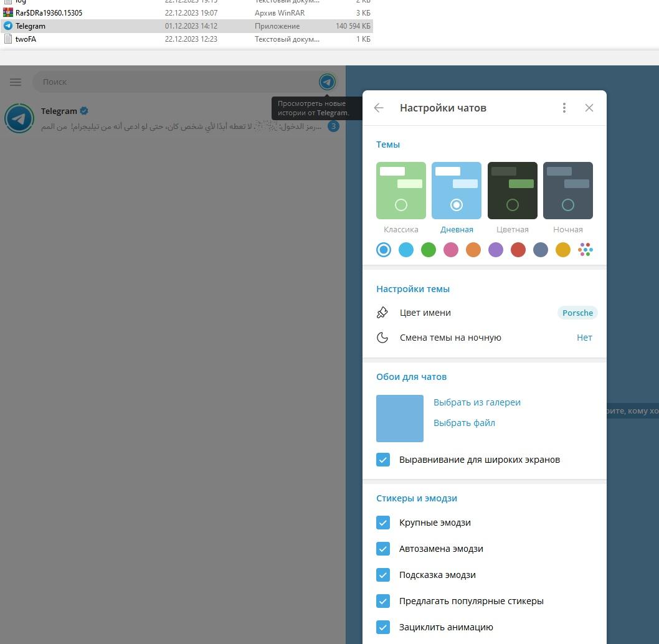This screenshot has width=659, height=644.
Task: Click Выбрать файл link
Action: pos(464,423)
